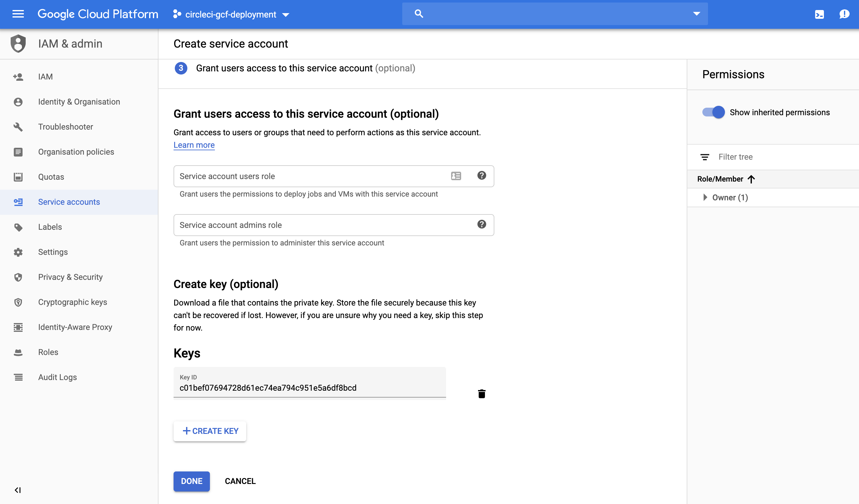Click the search magnifier icon
This screenshot has width=859, height=504.
tap(419, 14)
